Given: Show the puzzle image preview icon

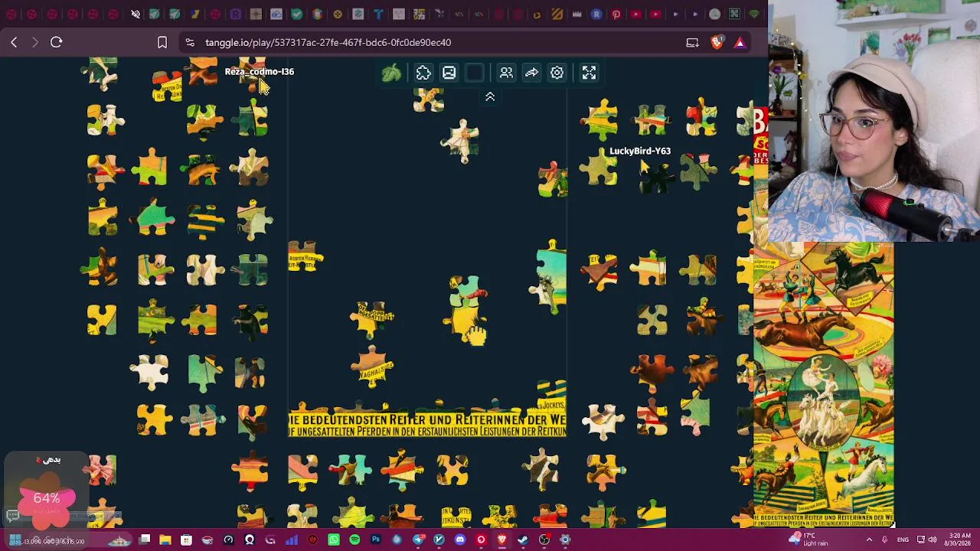Looking at the screenshot, I should pyautogui.click(x=449, y=73).
